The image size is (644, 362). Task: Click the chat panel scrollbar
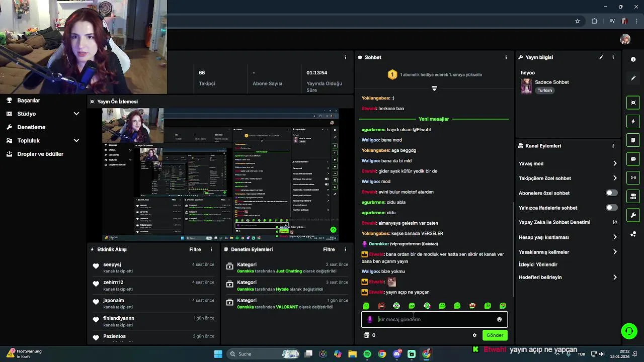pyautogui.click(x=513, y=249)
